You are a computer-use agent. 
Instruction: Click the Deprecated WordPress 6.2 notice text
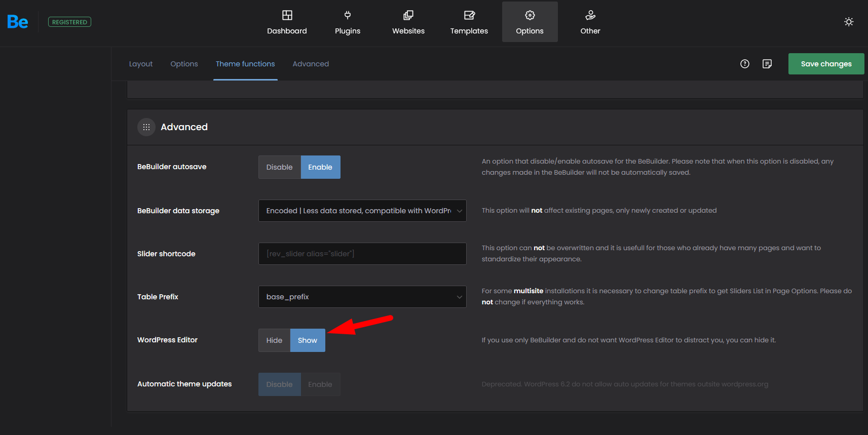pyautogui.click(x=625, y=384)
